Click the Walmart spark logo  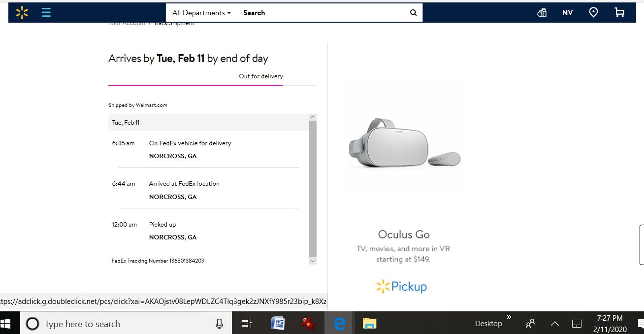(x=22, y=13)
